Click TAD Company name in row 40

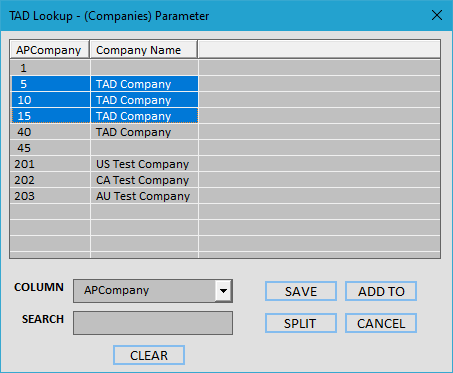(144, 132)
